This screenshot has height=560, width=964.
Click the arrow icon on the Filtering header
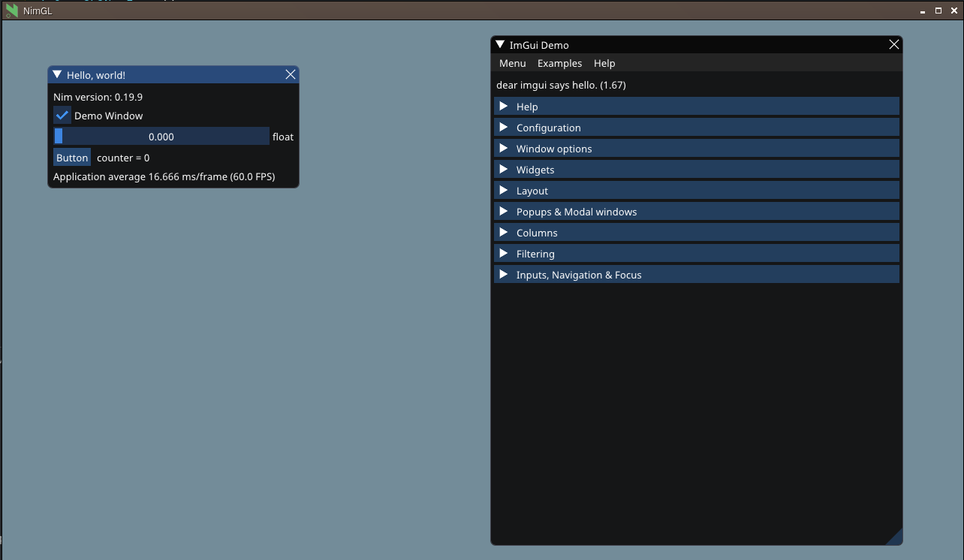(x=504, y=253)
